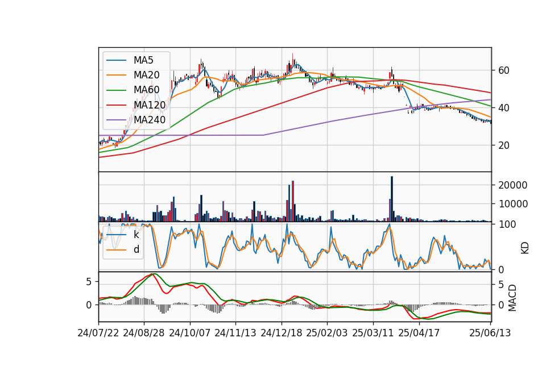Click the 24/10/07 date tick label
546x392 pixels.
190,333
